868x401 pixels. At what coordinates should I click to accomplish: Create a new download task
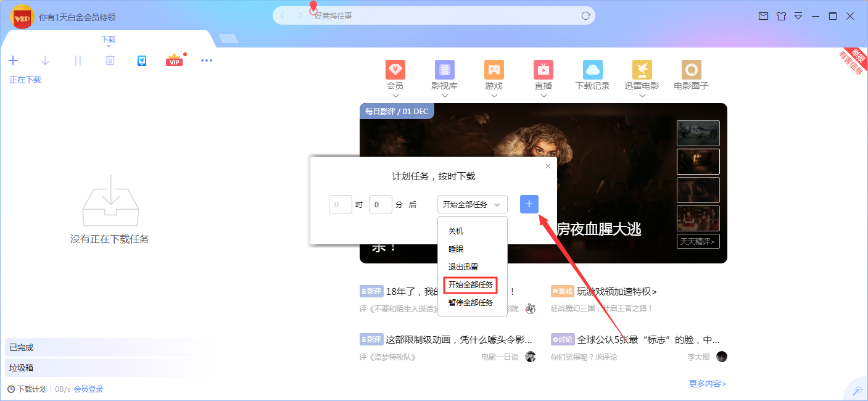click(x=13, y=60)
